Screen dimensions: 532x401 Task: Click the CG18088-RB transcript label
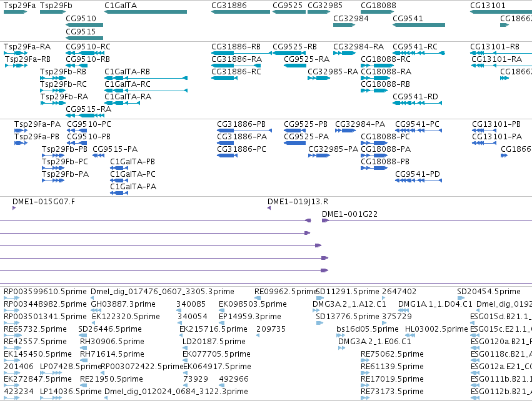pyautogui.click(x=386, y=84)
